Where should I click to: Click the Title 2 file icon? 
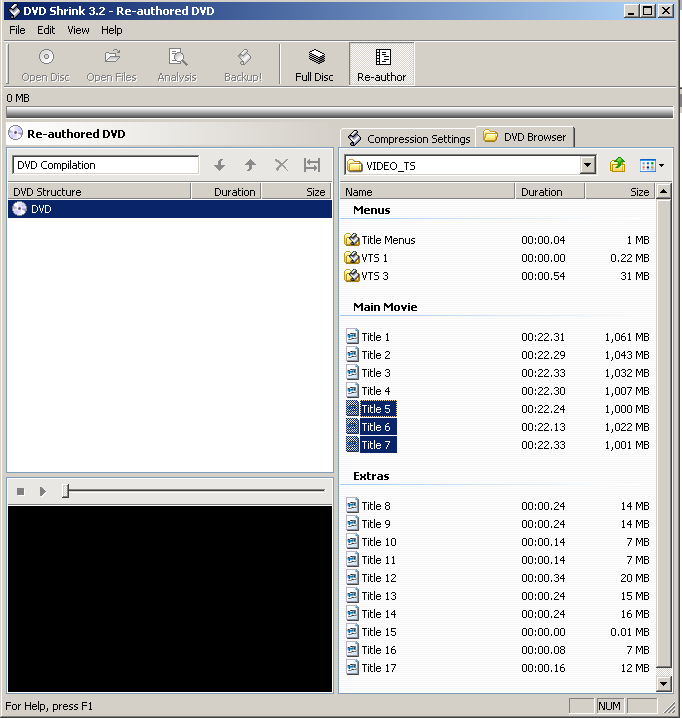click(352, 354)
